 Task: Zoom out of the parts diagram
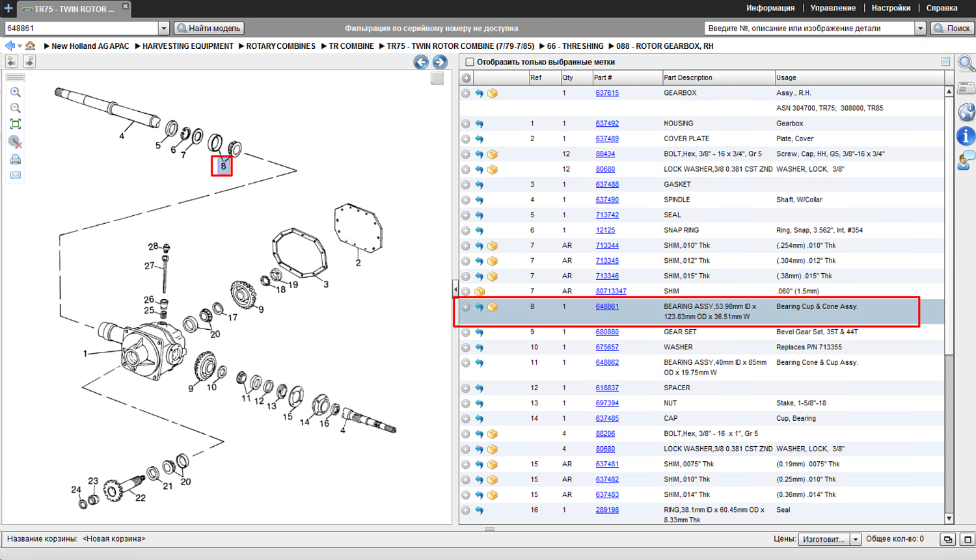click(16, 108)
